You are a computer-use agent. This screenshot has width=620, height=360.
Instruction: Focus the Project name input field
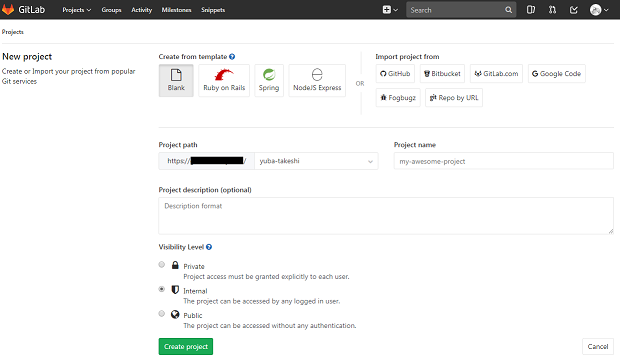pos(503,161)
